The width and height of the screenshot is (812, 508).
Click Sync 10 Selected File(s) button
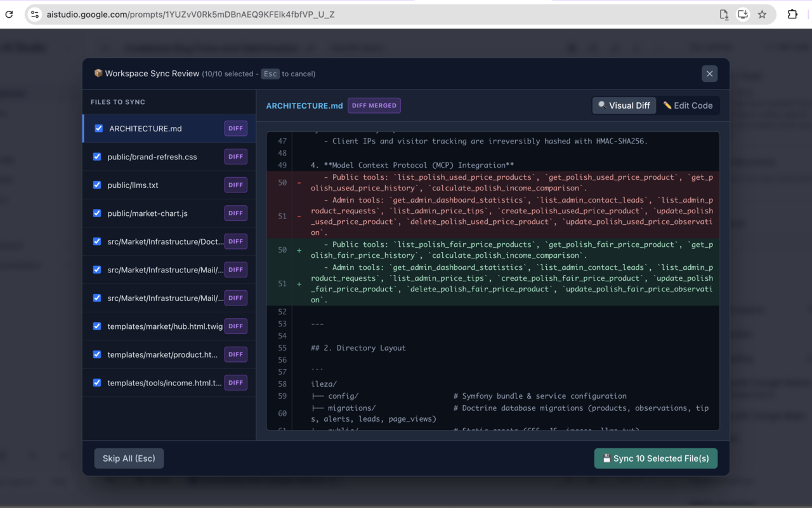656,458
